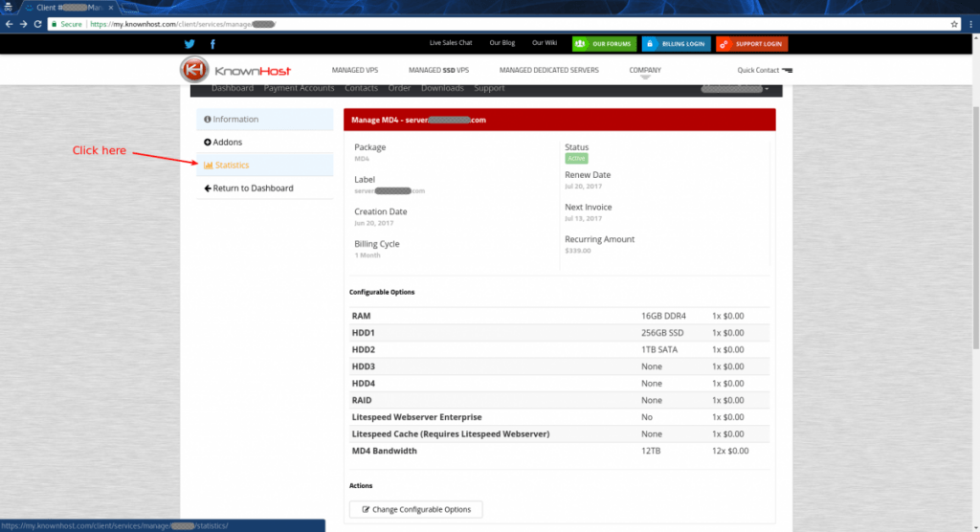This screenshot has height=532, width=980.
Task: Click the Billing Login button
Action: click(677, 44)
